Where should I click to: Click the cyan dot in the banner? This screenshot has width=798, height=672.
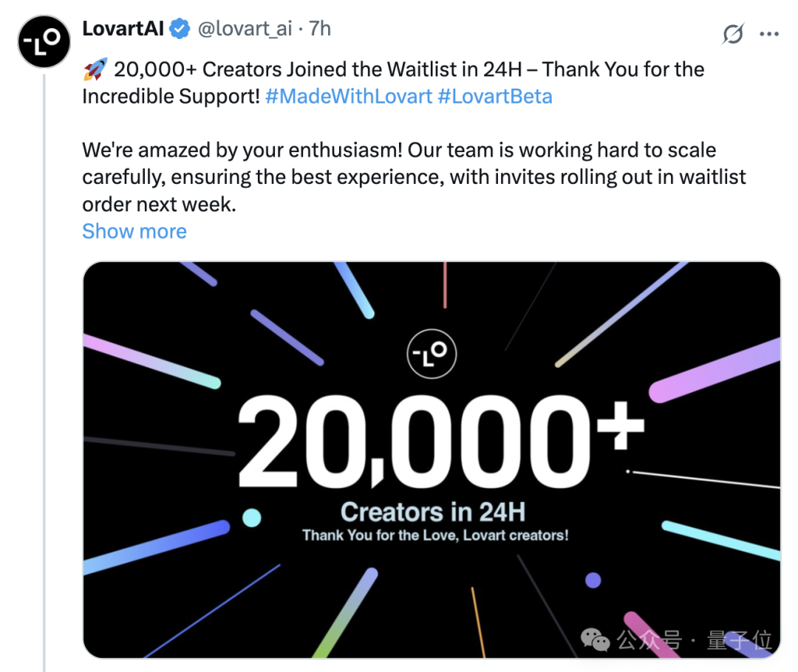pyautogui.click(x=251, y=518)
